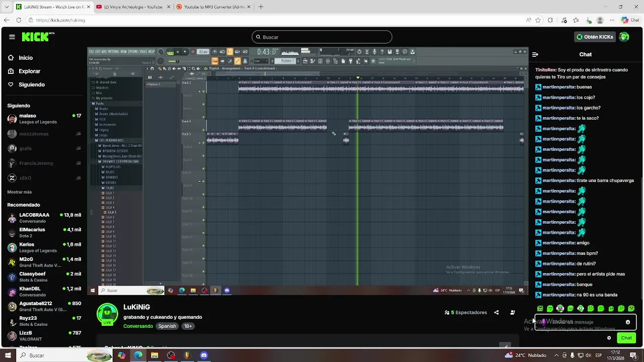Select CAJA 10 sample in FL browser
Viewport: 644px width, 362px height.
(x=110, y=236)
